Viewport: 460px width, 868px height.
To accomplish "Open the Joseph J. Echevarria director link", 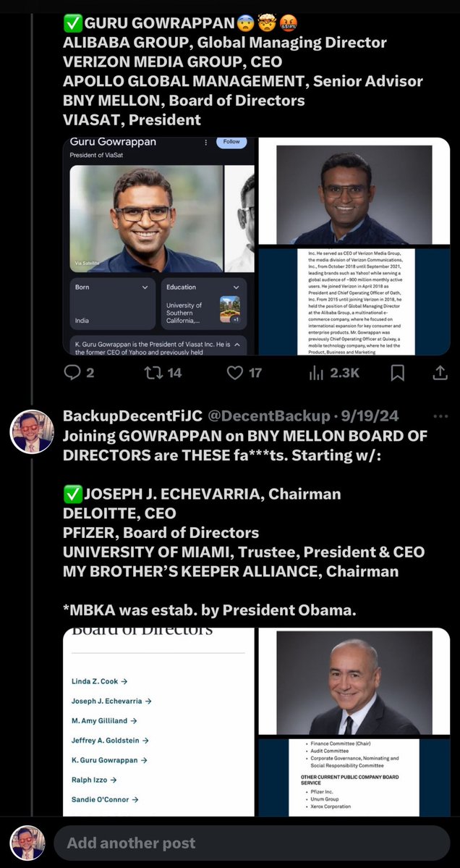I will (111, 701).
